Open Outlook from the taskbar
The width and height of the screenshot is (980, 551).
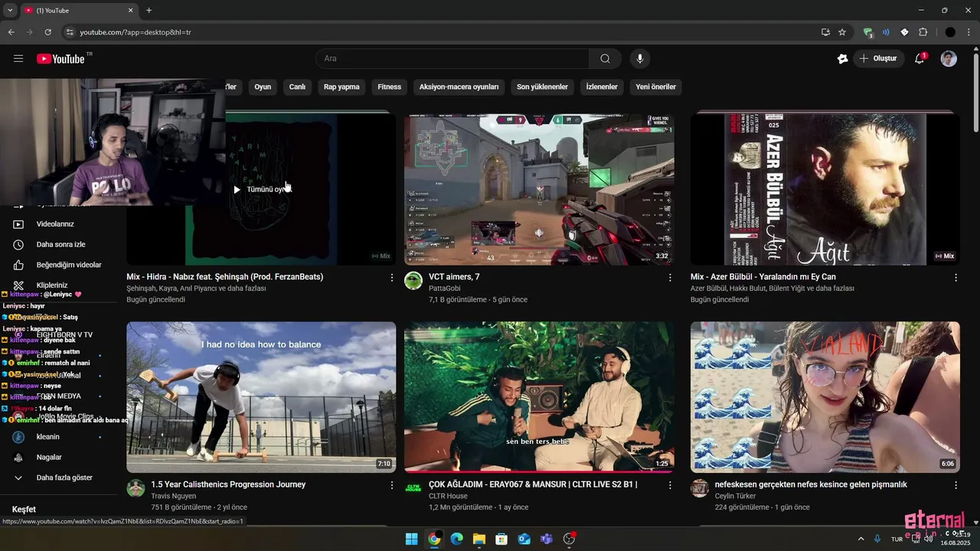[524, 539]
